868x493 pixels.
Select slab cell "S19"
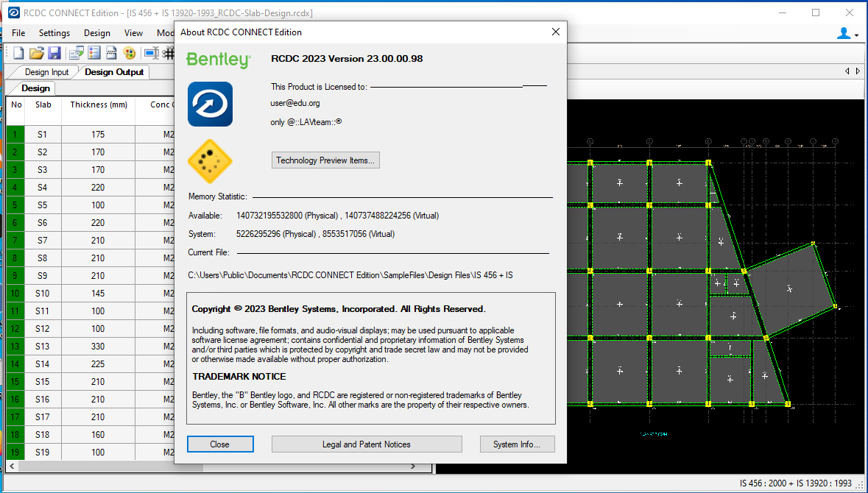(43, 453)
